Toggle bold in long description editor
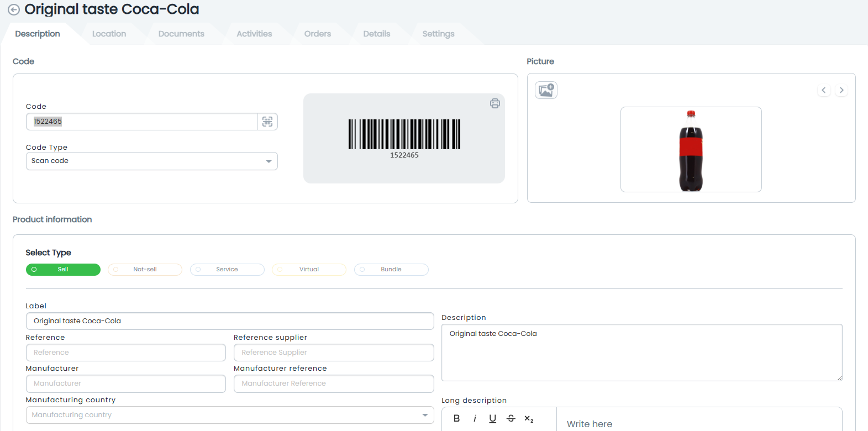Image resolution: width=868 pixels, height=431 pixels. 456,418
